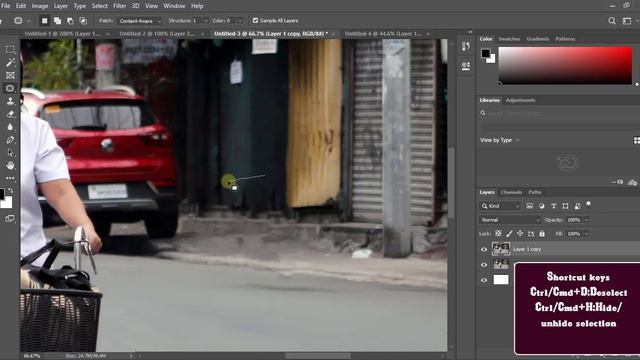Filter layers by adjustment layers icon
Viewport: 640px width, 360px height.
(542, 206)
